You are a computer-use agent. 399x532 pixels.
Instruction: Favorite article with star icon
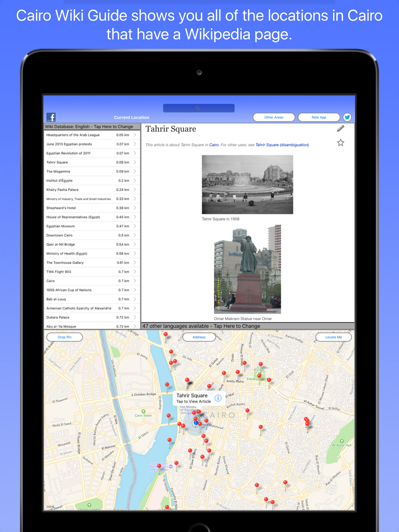pos(340,142)
